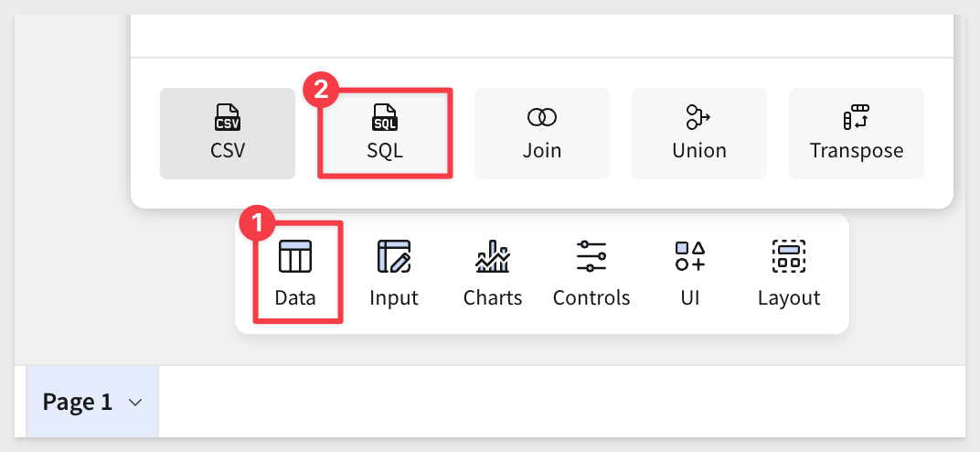Click the CSV file icon
980x452 pixels.
pyautogui.click(x=228, y=117)
